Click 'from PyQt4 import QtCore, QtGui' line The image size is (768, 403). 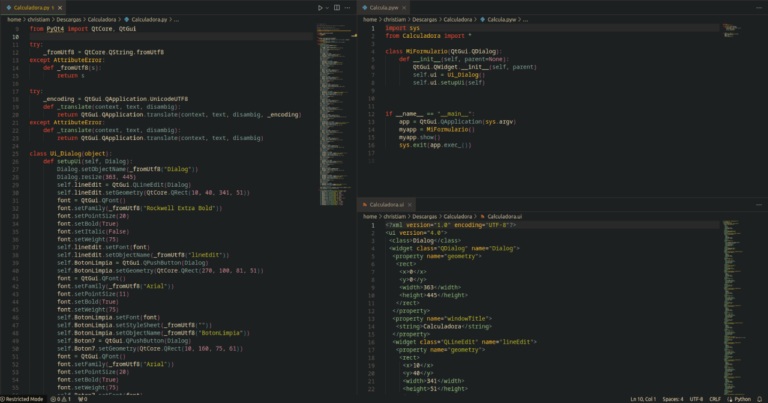(x=83, y=29)
